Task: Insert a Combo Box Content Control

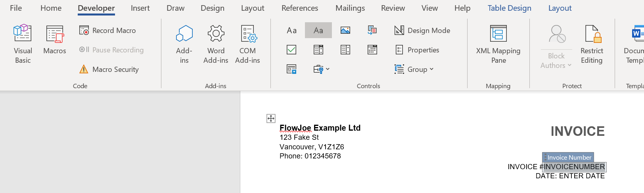Action: 318,50
